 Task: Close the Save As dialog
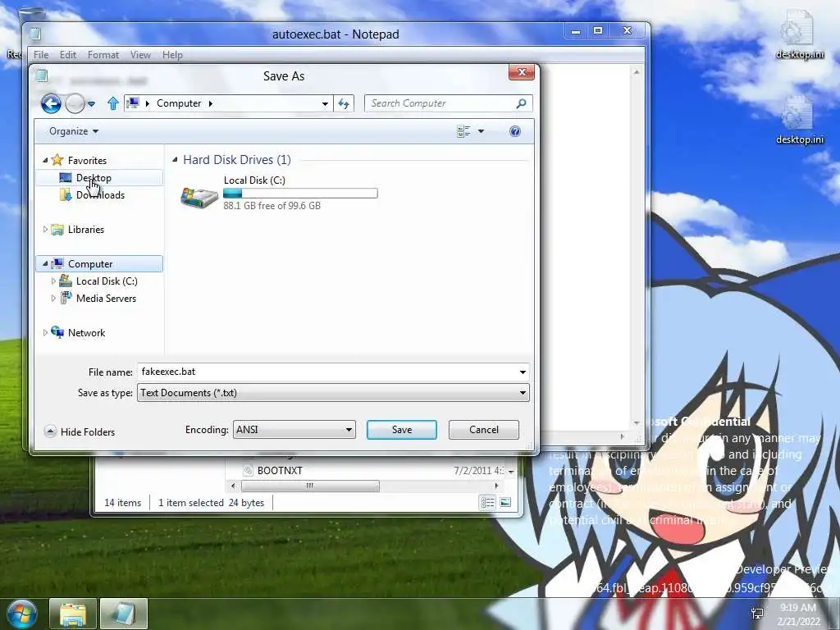(522, 72)
